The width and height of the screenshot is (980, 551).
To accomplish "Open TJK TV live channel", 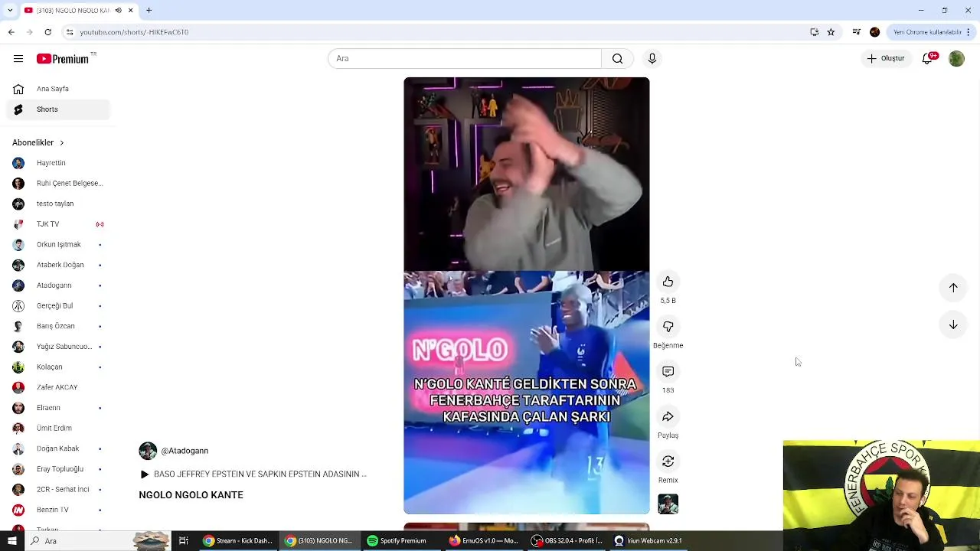I will pos(57,224).
